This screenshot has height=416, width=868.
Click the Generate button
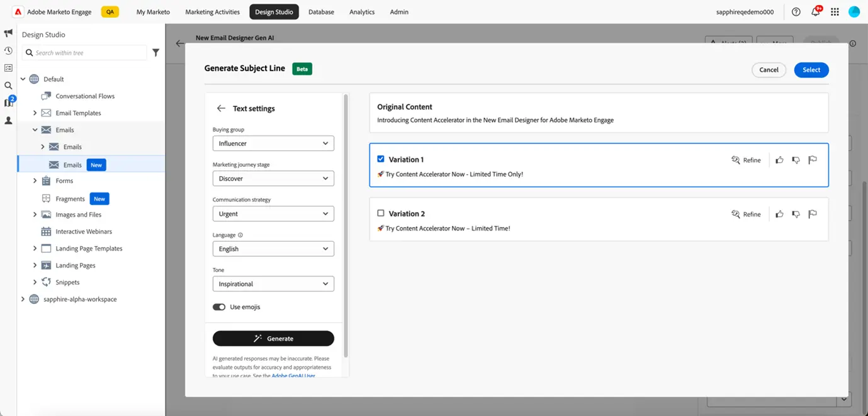pyautogui.click(x=273, y=339)
